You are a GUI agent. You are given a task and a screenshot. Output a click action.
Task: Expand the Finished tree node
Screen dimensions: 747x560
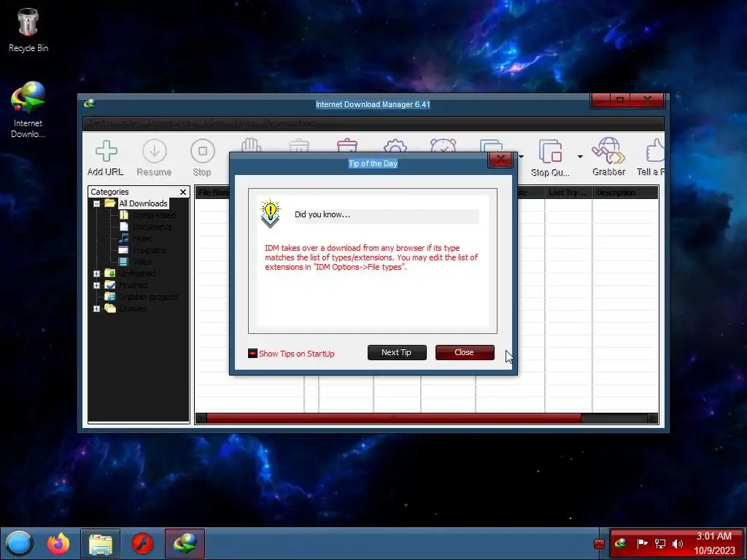[97, 285]
